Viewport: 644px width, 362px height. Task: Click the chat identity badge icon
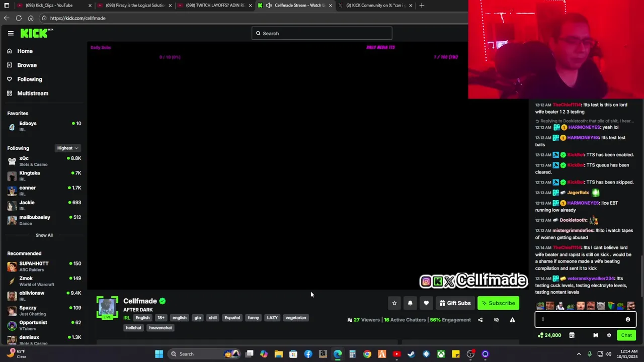(x=596, y=335)
